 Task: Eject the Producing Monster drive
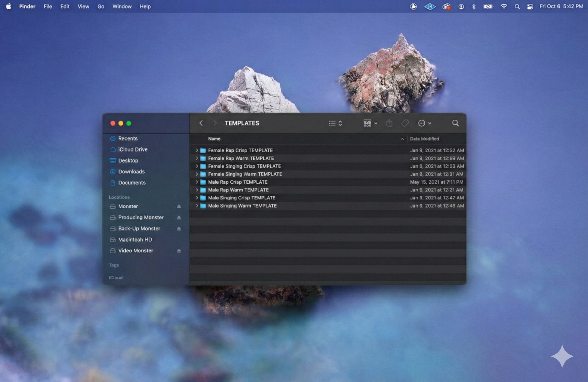coord(179,218)
